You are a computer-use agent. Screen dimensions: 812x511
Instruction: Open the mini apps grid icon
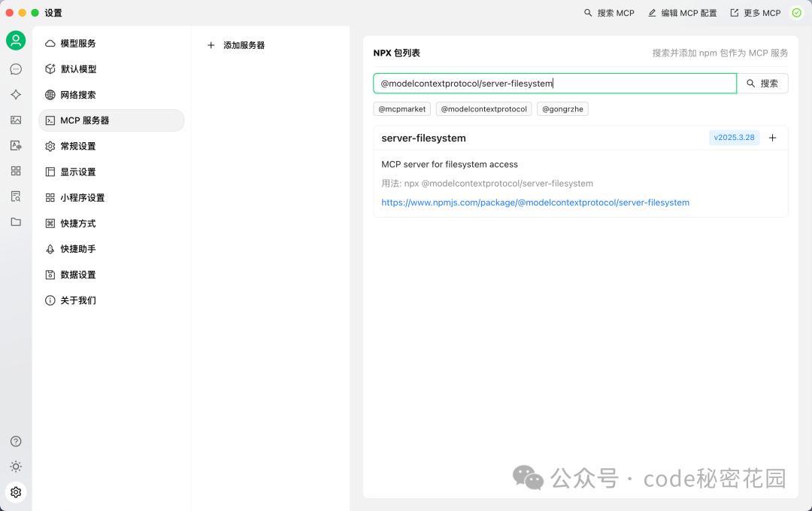pyautogui.click(x=16, y=171)
